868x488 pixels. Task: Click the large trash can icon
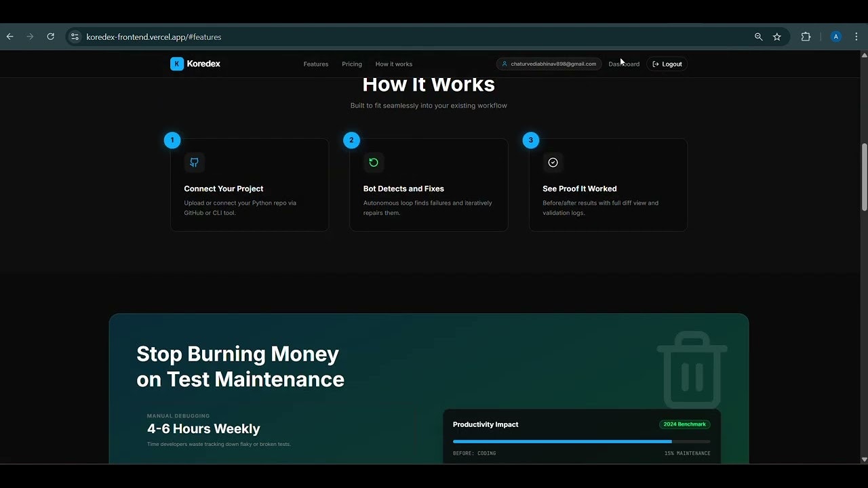692,370
